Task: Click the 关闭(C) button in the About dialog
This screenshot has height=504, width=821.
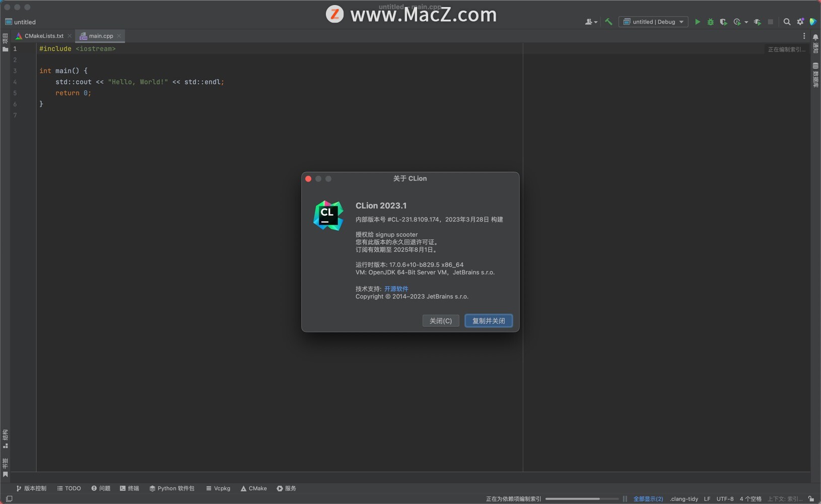Action: coord(441,321)
